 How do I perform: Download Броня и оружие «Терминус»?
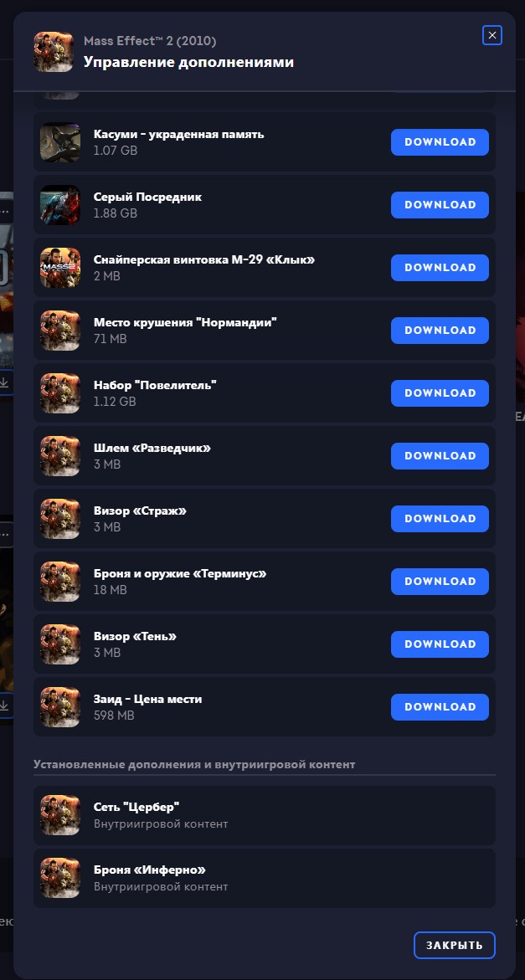pyautogui.click(x=440, y=582)
